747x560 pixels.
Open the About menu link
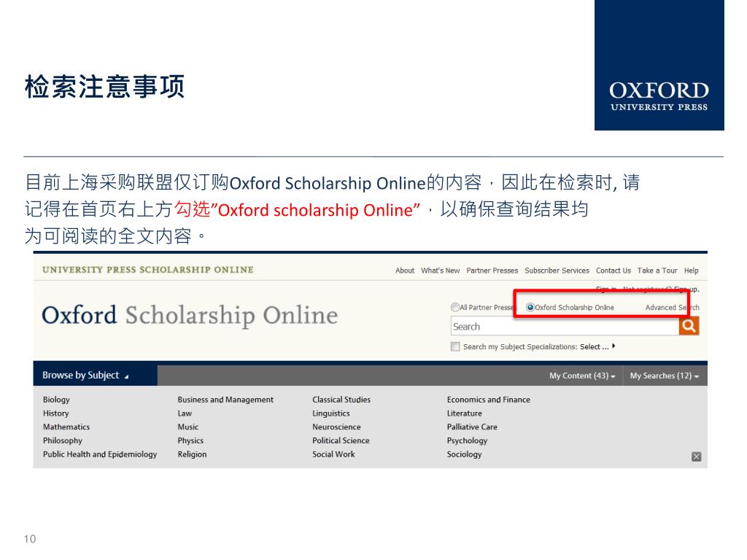click(x=404, y=271)
